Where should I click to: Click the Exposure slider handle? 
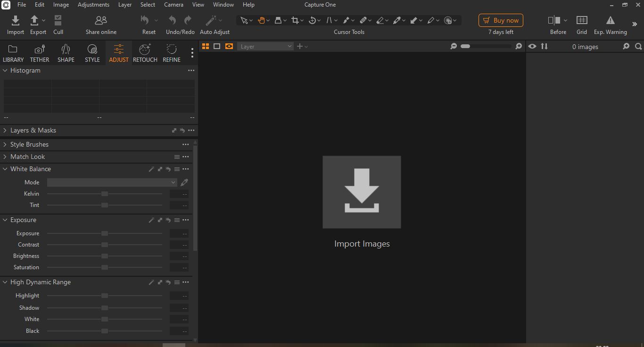105,233
